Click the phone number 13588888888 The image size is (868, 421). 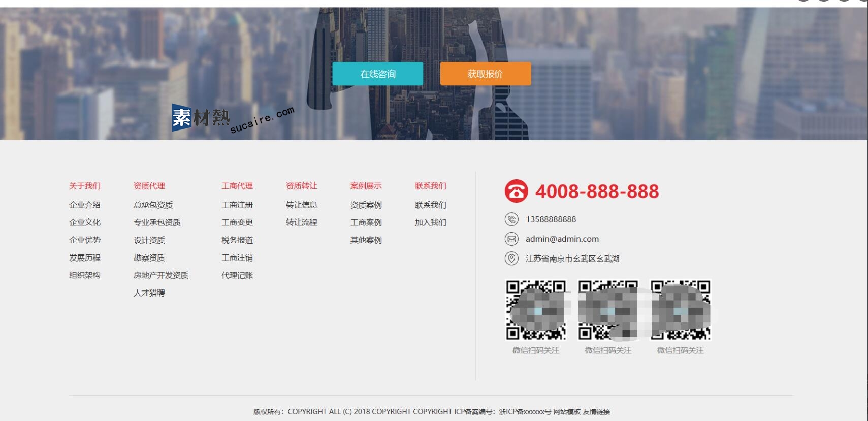(551, 219)
